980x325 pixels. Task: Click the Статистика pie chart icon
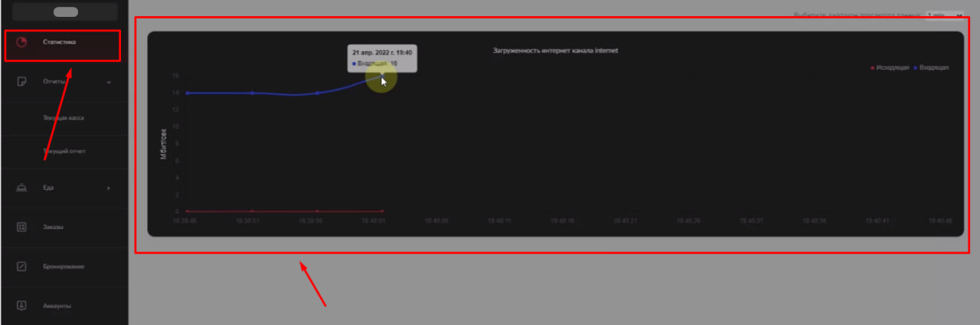(21, 42)
